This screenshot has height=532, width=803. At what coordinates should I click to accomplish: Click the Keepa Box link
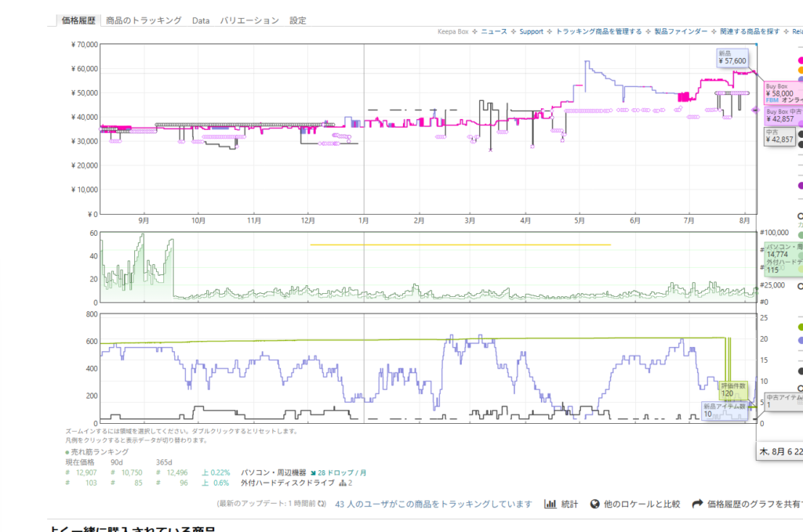pos(452,31)
